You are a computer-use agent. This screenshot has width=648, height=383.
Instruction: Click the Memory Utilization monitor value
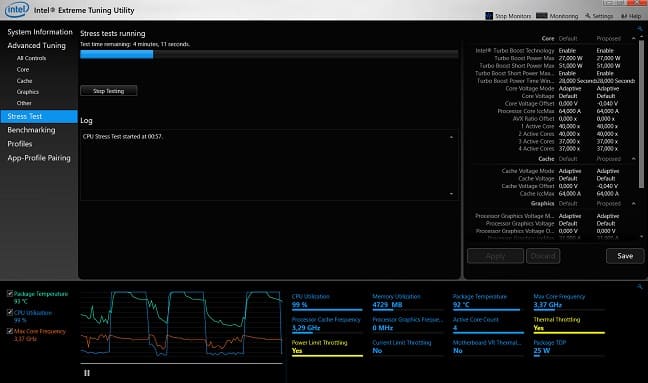387,305
